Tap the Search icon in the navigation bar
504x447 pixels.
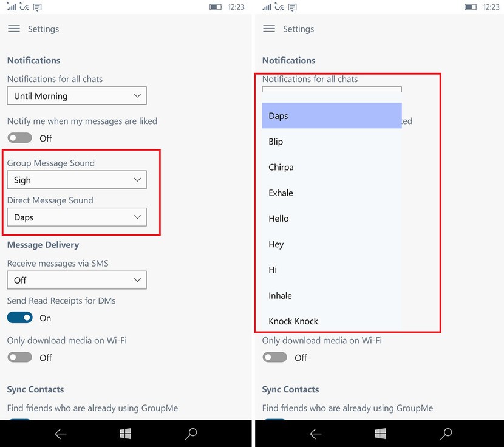(190, 434)
